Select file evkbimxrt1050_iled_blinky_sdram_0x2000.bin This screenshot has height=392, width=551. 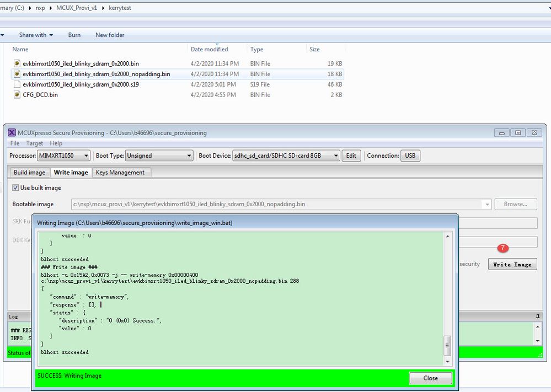click(x=81, y=63)
